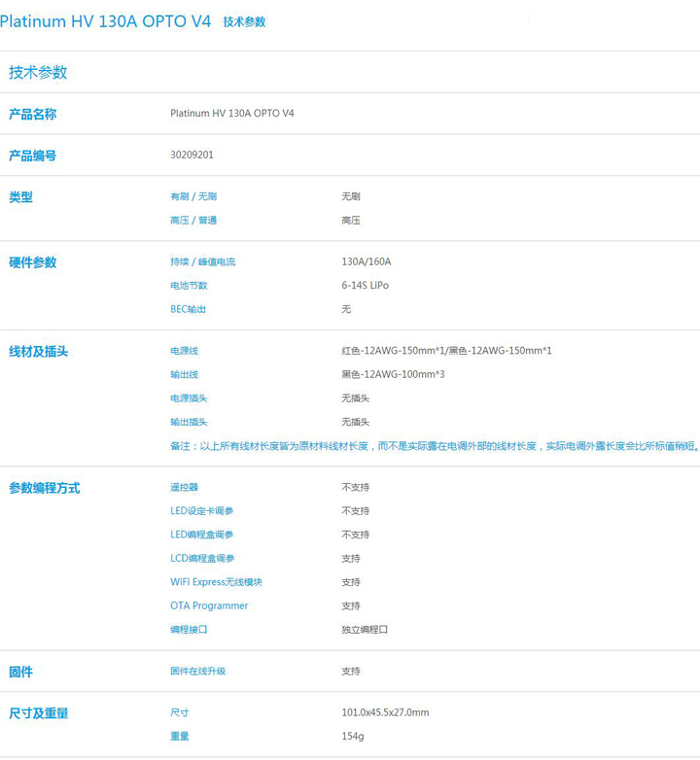Click the 不支持 value for LED编程盒调参
The image size is (700, 760).
(x=355, y=535)
